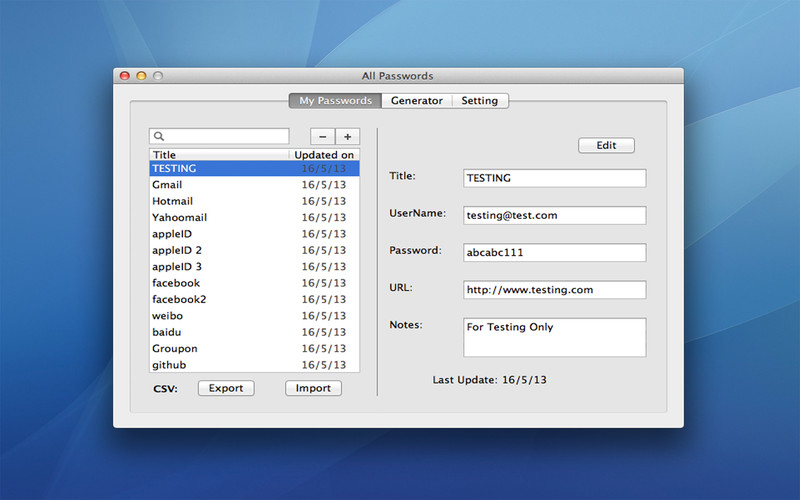Screen dimensions: 800x500
Task: Close the All Passwords window
Action: pyautogui.click(x=124, y=76)
